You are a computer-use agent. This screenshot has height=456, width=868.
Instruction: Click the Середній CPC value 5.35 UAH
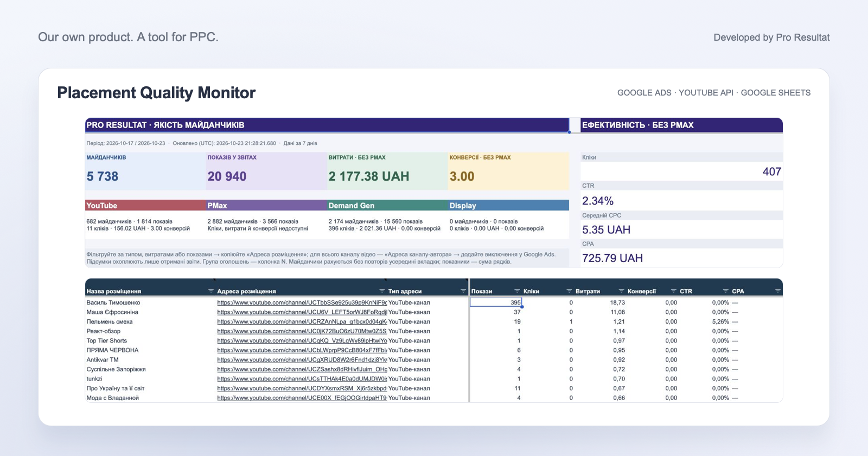(606, 230)
